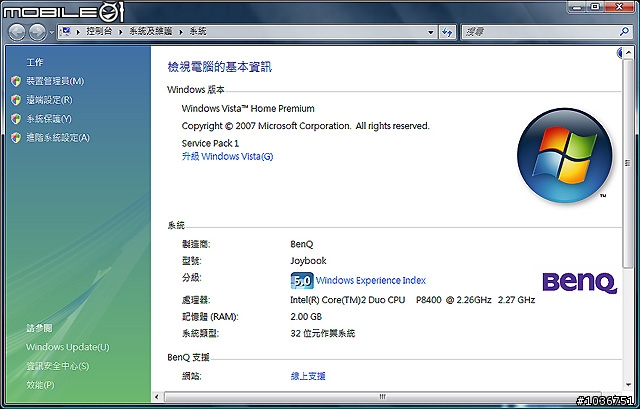Select 系統 breadcrumb in address bar

click(198, 31)
